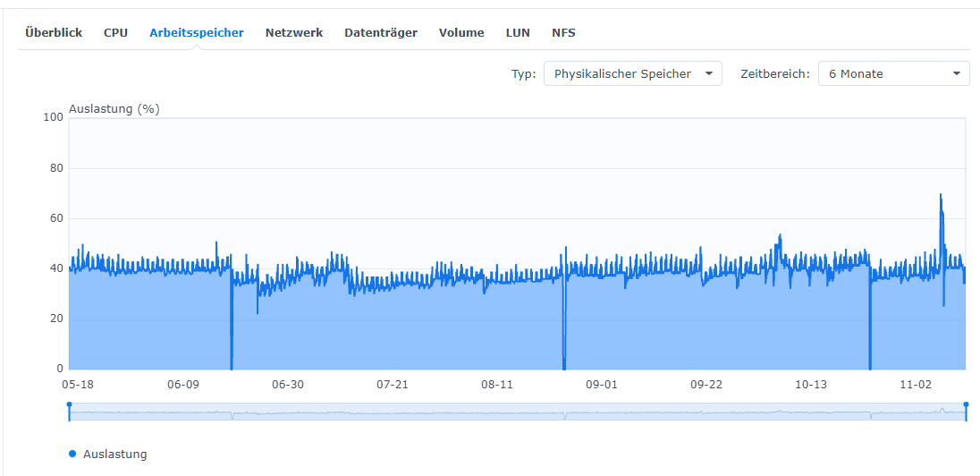Open the Netzwerk tab
980x476 pixels.
pos(294,33)
